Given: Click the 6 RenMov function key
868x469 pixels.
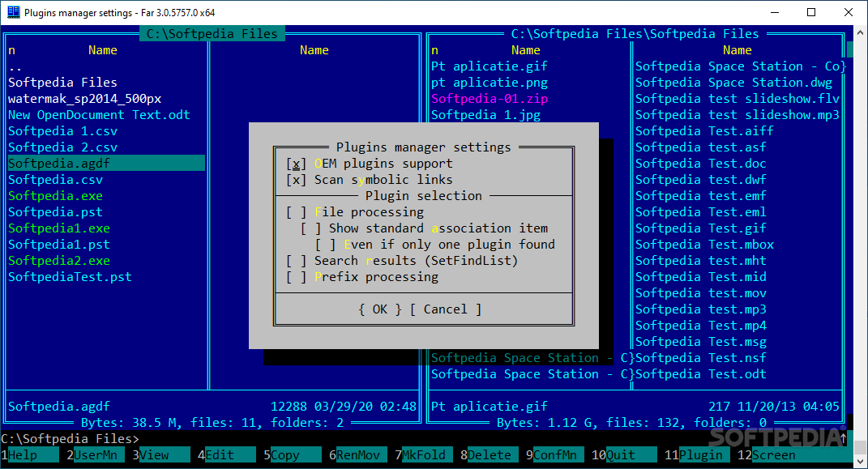Looking at the screenshot, I should [358, 455].
